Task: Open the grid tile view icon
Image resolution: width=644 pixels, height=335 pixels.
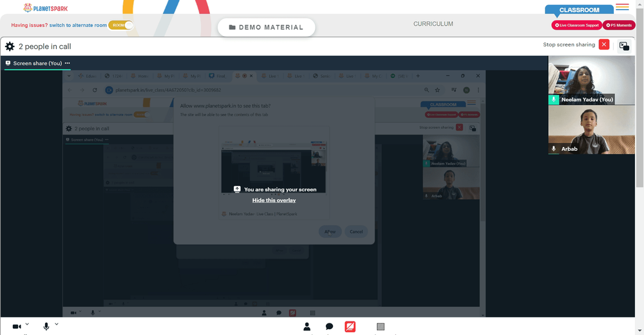Action: (381, 327)
